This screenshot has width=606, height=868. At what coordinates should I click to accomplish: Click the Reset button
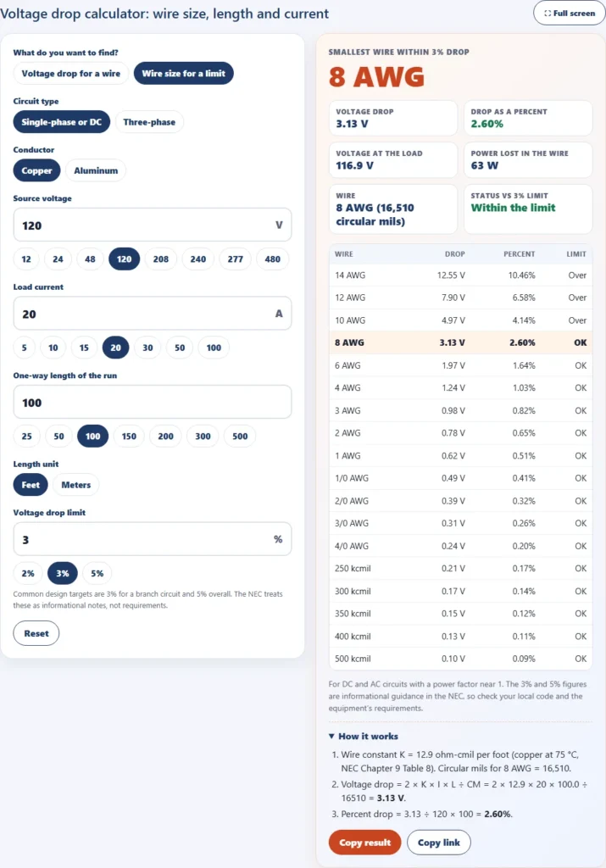pyautogui.click(x=36, y=633)
